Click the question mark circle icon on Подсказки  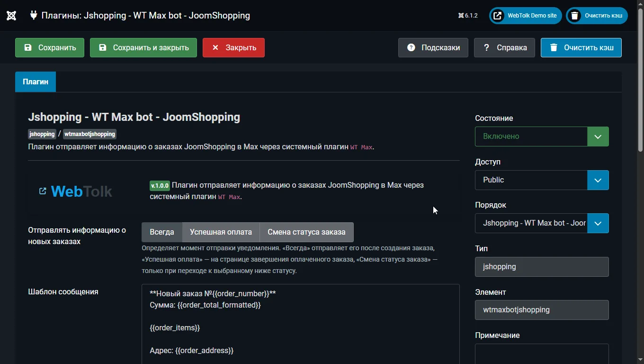(x=411, y=47)
